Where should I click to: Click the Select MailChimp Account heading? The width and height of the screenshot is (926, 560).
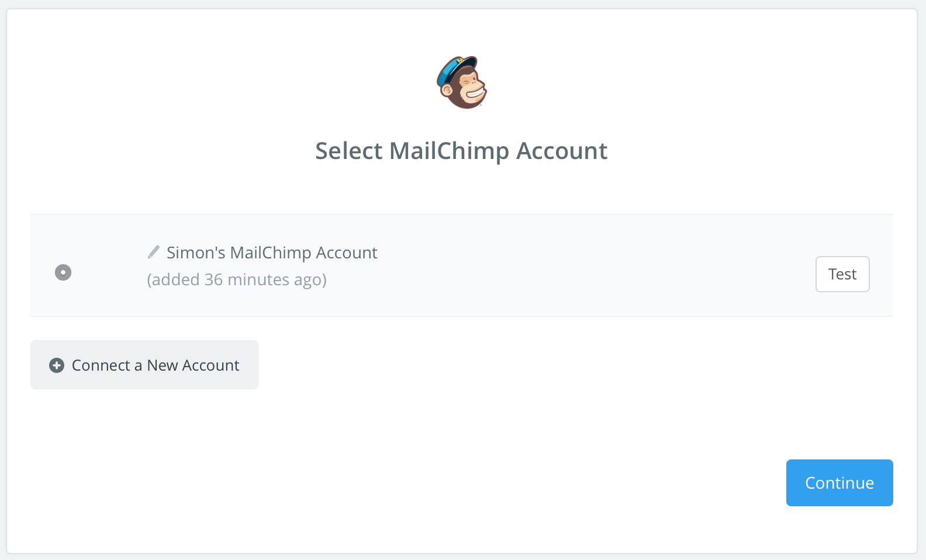461,151
